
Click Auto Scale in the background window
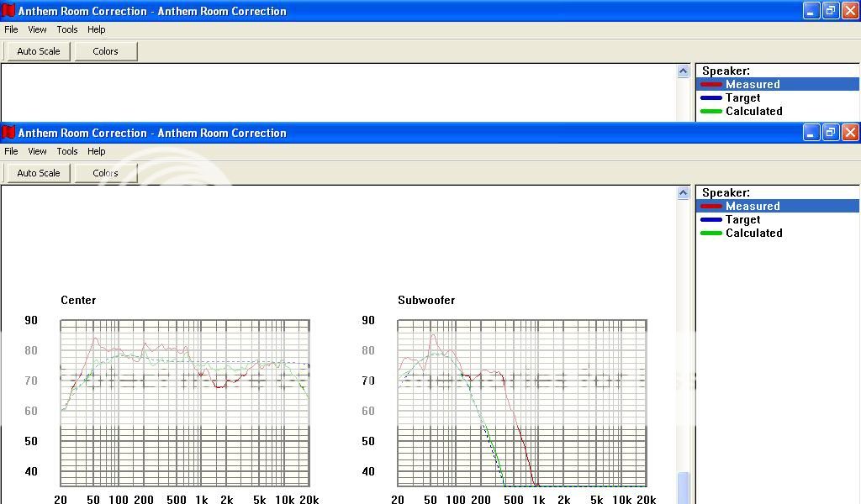39,51
